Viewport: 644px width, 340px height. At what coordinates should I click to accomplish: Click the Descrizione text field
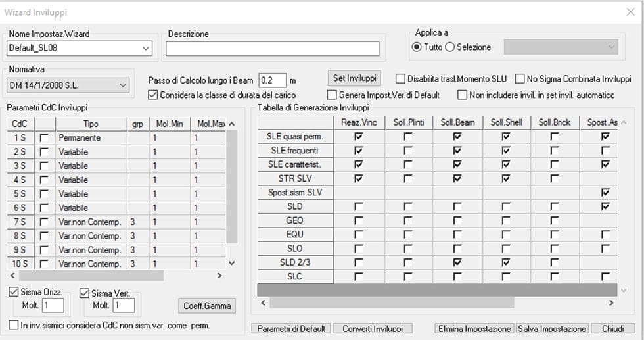[272, 49]
